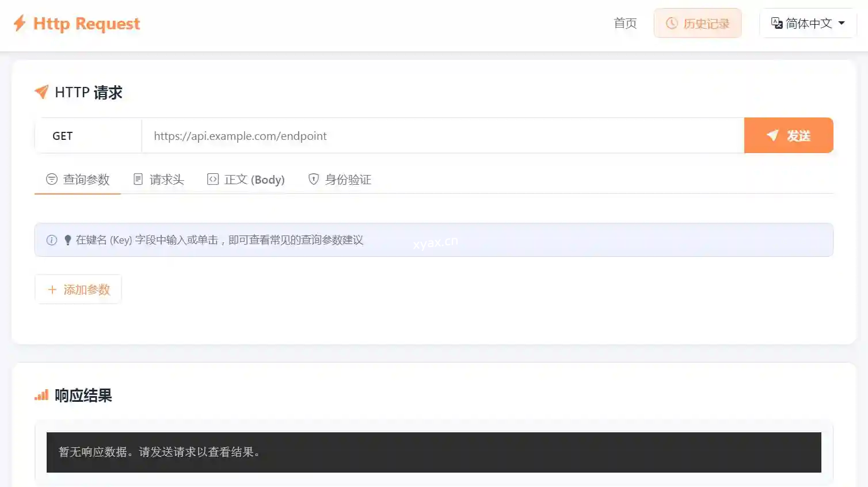The image size is (868, 487).
Task: Click the lightning bolt logo icon
Action: tap(20, 24)
